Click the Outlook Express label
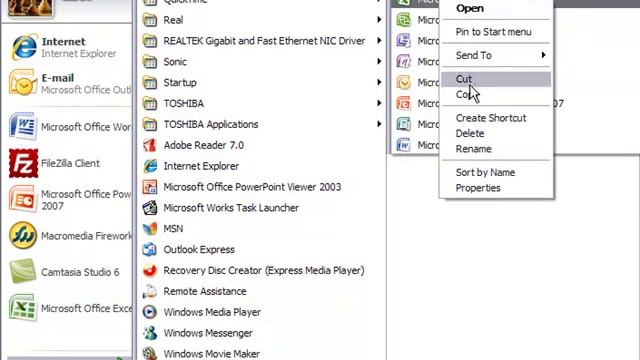 tap(199, 249)
